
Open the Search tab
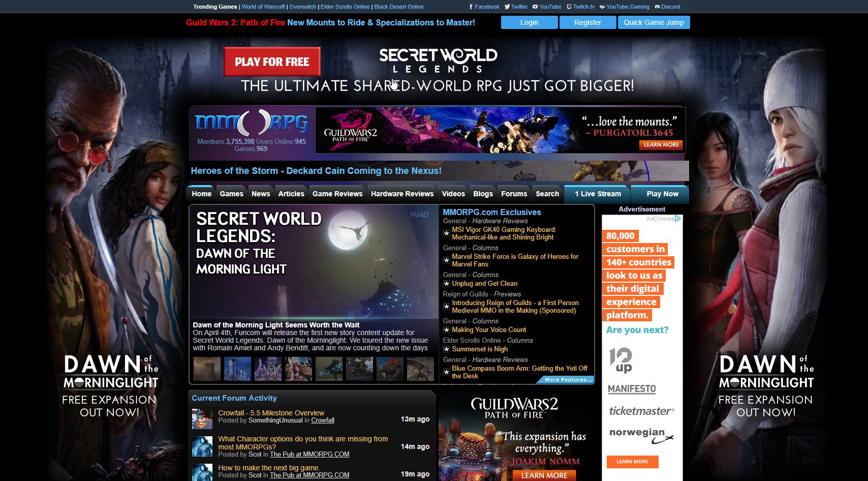tap(547, 194)
